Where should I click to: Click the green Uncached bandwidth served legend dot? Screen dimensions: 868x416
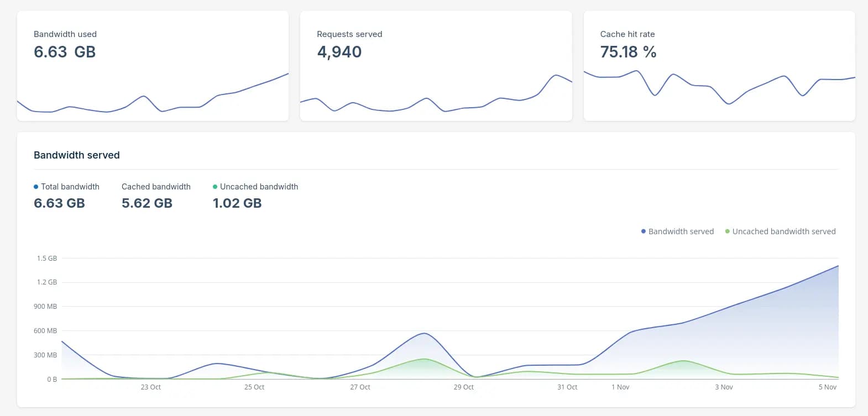coord(727,231)
